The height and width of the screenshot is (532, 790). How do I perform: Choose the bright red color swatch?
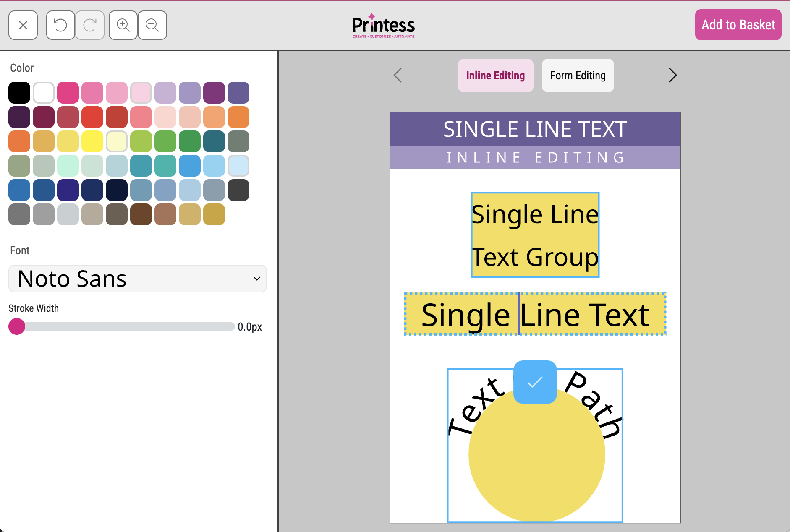(92, 117)
